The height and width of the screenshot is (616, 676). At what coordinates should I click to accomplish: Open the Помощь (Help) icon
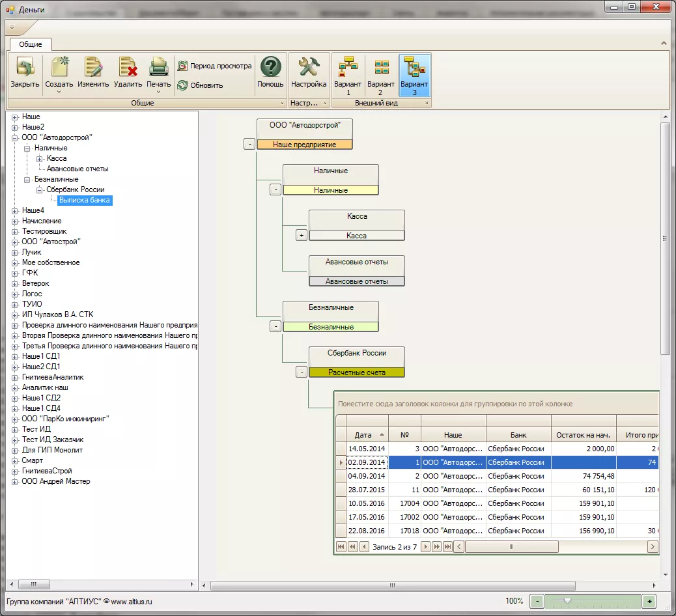(270, 68)
